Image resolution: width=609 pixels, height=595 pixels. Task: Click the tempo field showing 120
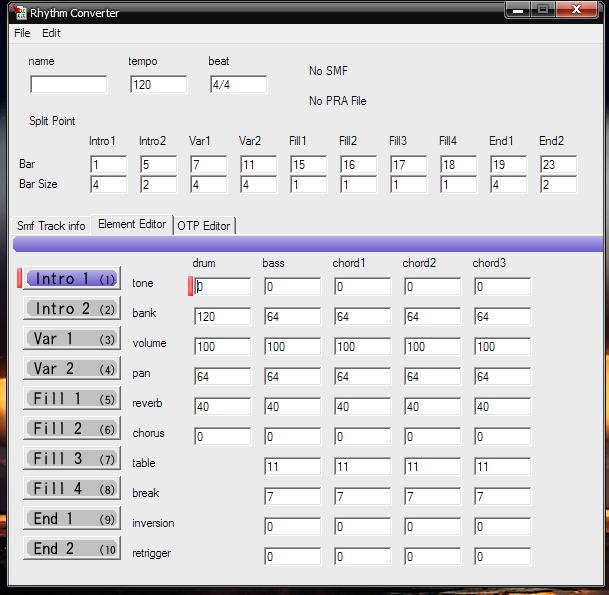click(x=158, y=85)
